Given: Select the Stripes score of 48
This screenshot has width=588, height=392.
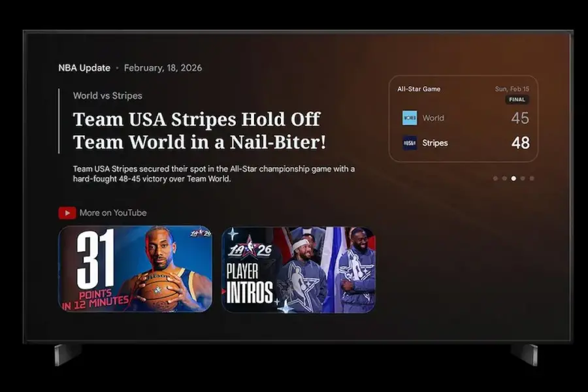Looking at the screenshot, I should 520,143.
